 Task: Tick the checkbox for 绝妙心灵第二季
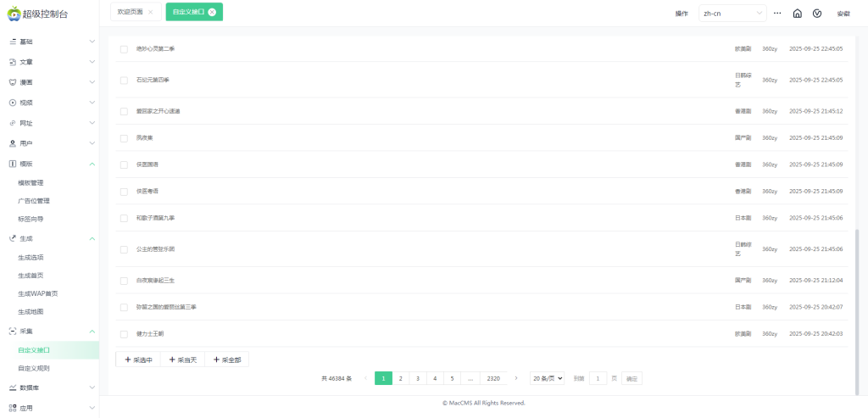coord(124,49)
